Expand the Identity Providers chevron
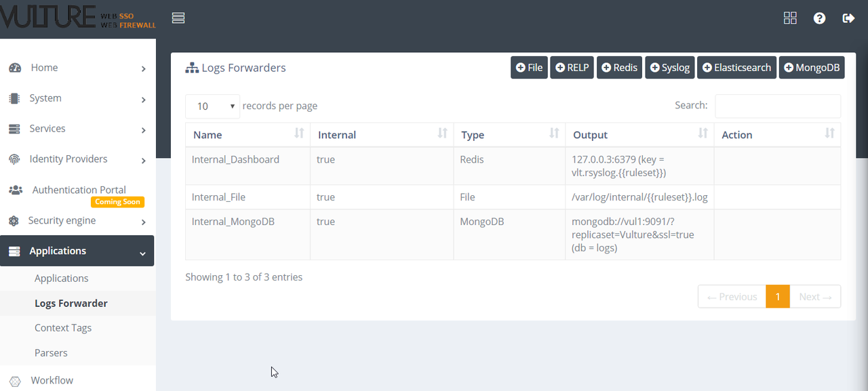This screenshot has width=868, height=391. pyautogui.click(x=143, y=161)
